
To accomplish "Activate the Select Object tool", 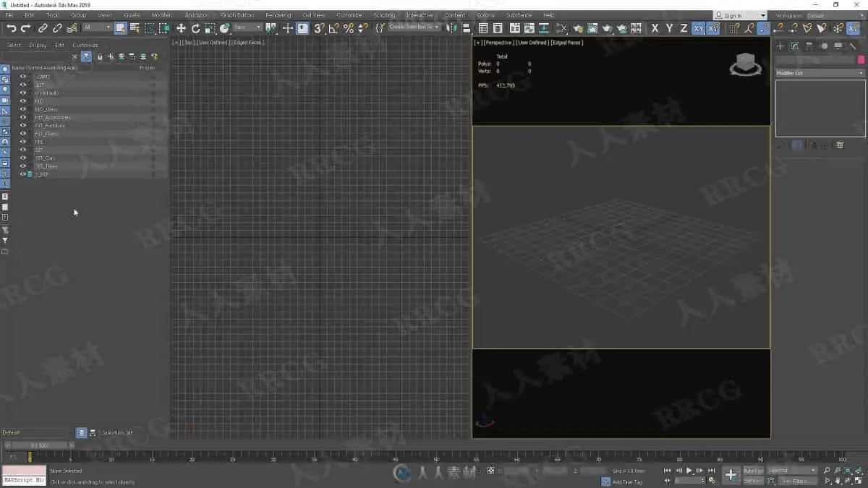I will (x=120, y=28).
